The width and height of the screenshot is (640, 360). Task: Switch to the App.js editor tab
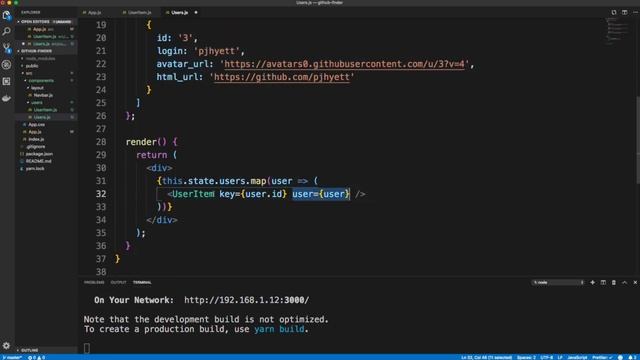[94, 13]
